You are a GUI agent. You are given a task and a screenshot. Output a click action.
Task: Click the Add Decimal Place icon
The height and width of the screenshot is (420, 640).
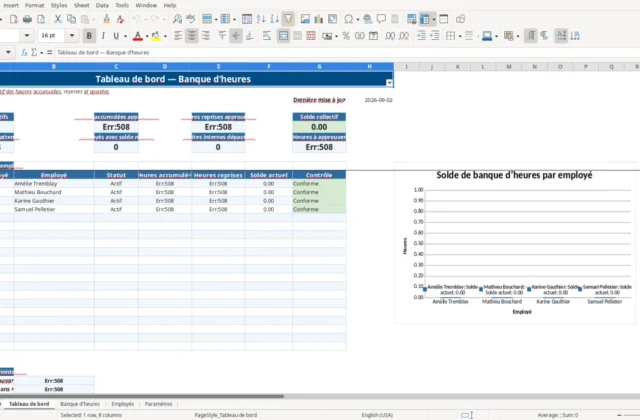(x=390, y=36)
